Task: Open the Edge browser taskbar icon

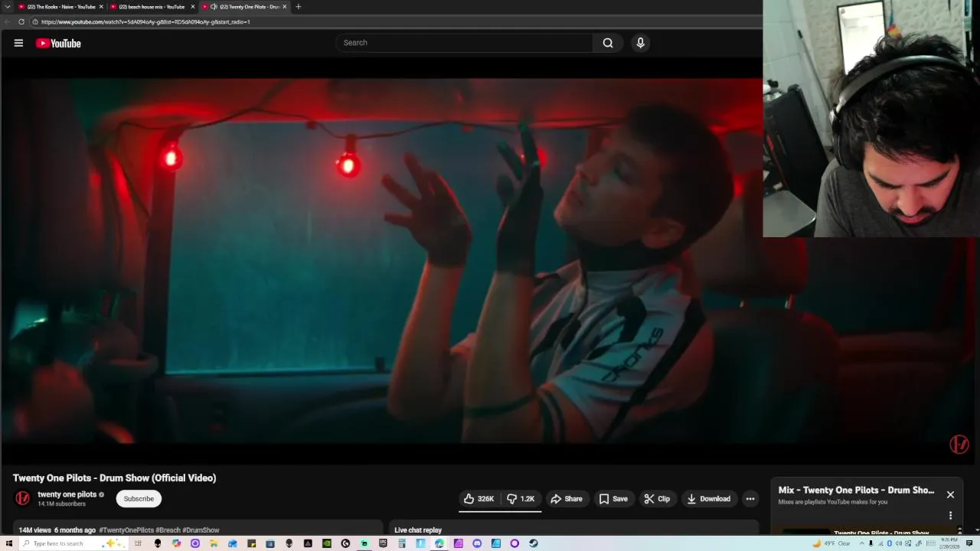Action: coord(439,543)
